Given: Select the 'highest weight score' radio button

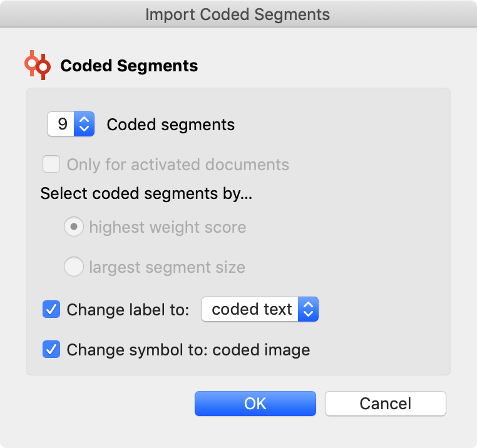Looking at the screenshot, I should click(x=74, y=227).
